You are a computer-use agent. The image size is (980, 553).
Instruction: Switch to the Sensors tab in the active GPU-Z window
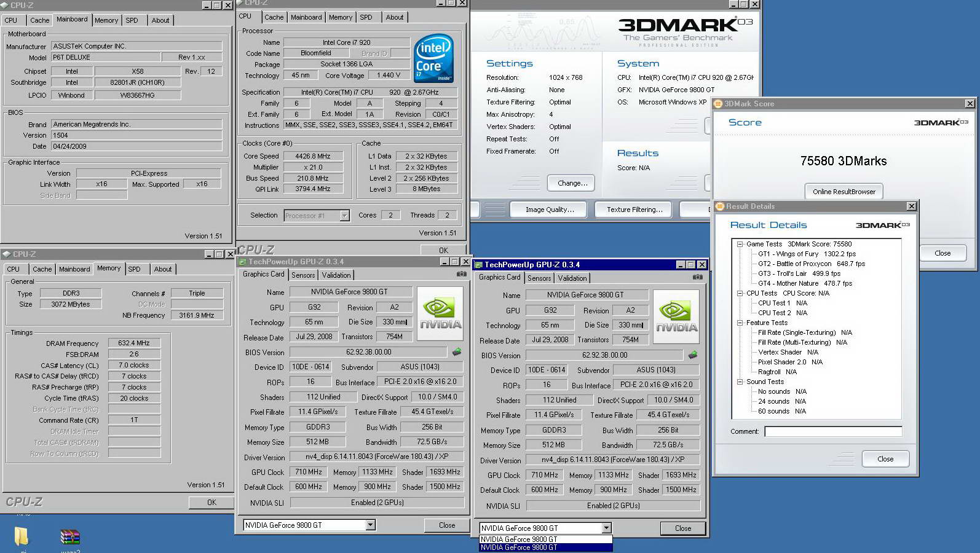tap(539, 278)
